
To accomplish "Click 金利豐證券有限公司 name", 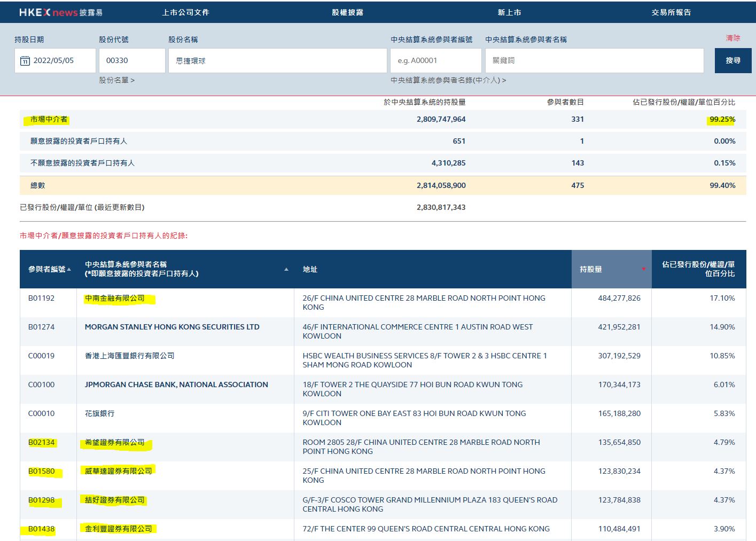I will pyautogui.click(x=119, y=529).
